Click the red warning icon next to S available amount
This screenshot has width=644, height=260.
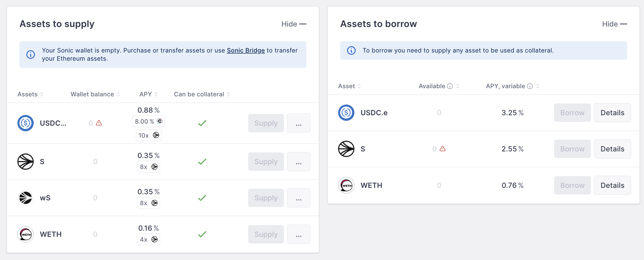pos(443,149)
